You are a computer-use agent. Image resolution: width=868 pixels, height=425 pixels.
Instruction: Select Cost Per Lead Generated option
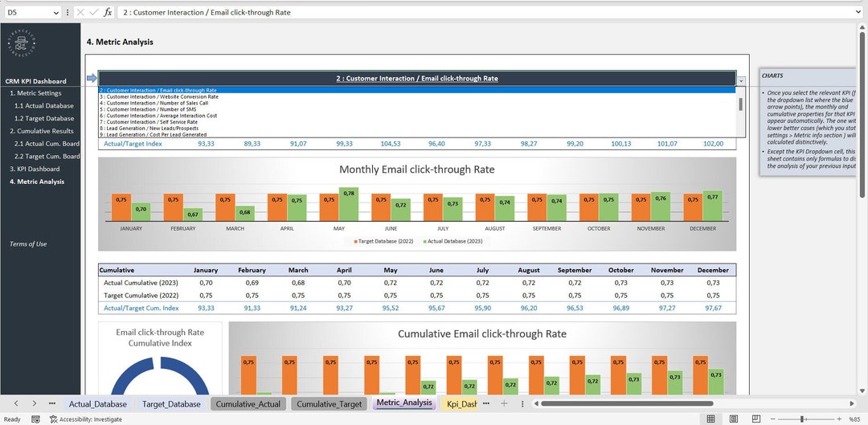tap(417, 134)
